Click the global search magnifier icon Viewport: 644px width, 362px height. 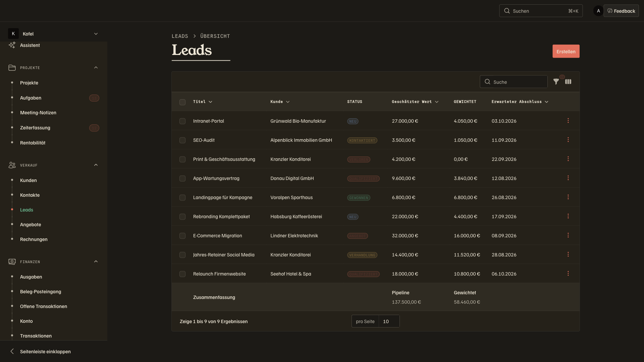(x=507, y=11)
